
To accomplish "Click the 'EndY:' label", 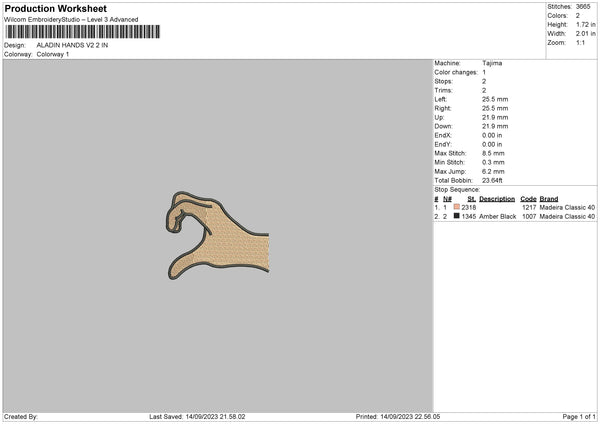I will pos(443,145).
